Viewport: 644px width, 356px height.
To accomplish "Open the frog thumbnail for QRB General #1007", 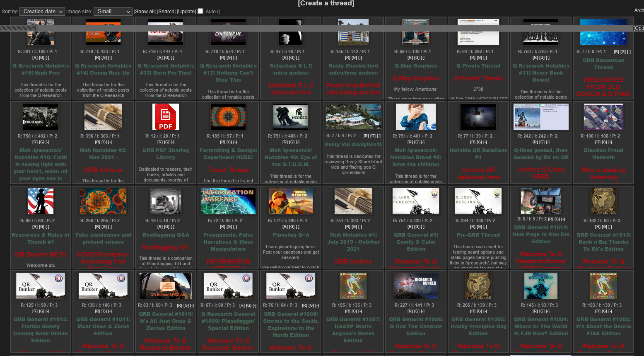I will 353,286.
